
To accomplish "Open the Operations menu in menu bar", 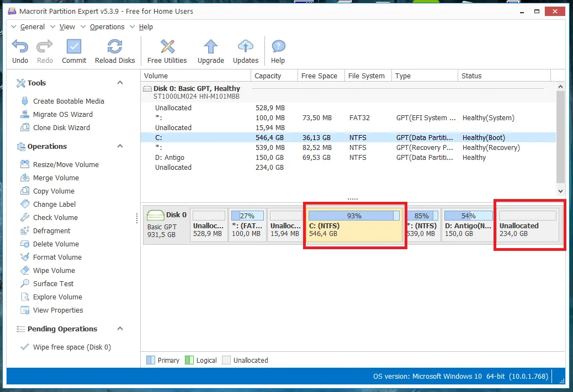I will 107,26.
